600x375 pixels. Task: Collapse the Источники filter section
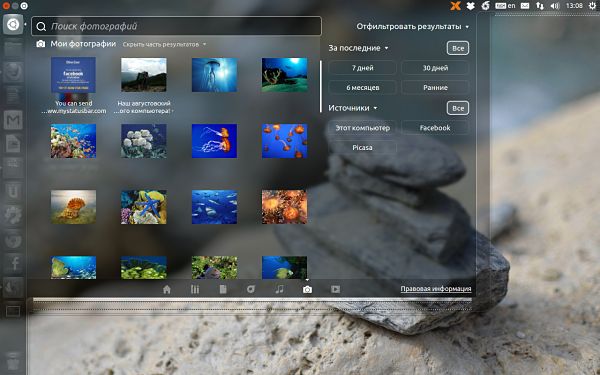[353, 108]
